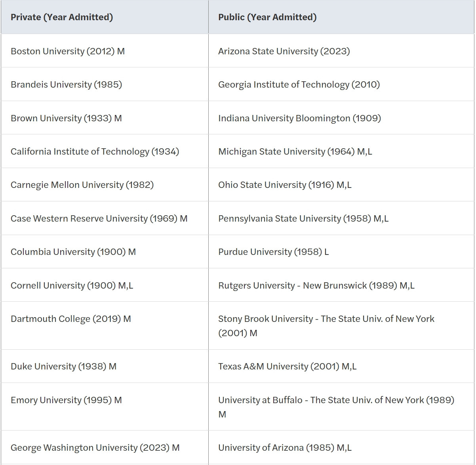Click Georgia Institute of Technology (2010) entry
The height and width of the screenshot is (465, 476).
tap(299, 84)
